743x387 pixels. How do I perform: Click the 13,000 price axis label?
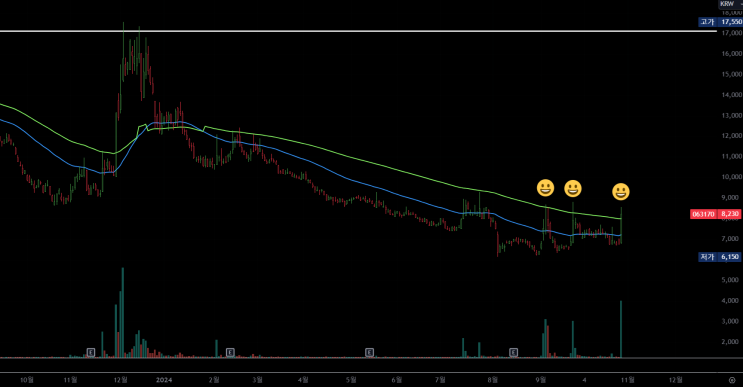[732, 115]
